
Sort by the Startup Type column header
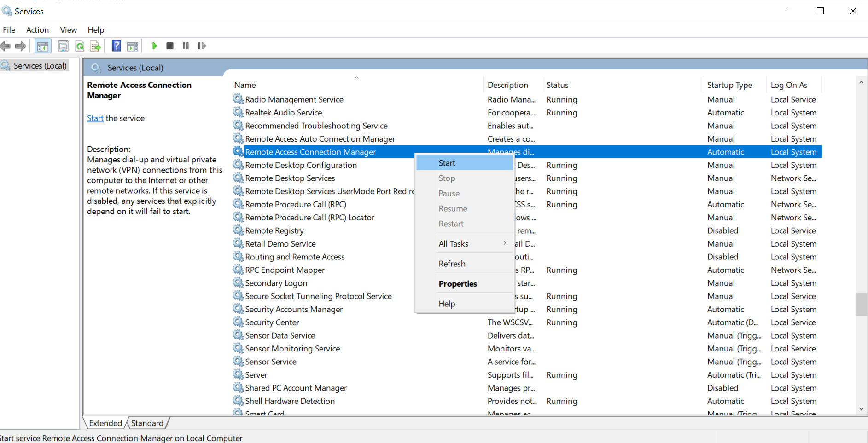click(x=729, y=85)
